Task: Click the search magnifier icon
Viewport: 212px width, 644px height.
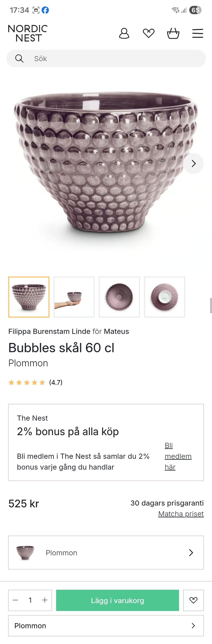Action: [19, 58]
